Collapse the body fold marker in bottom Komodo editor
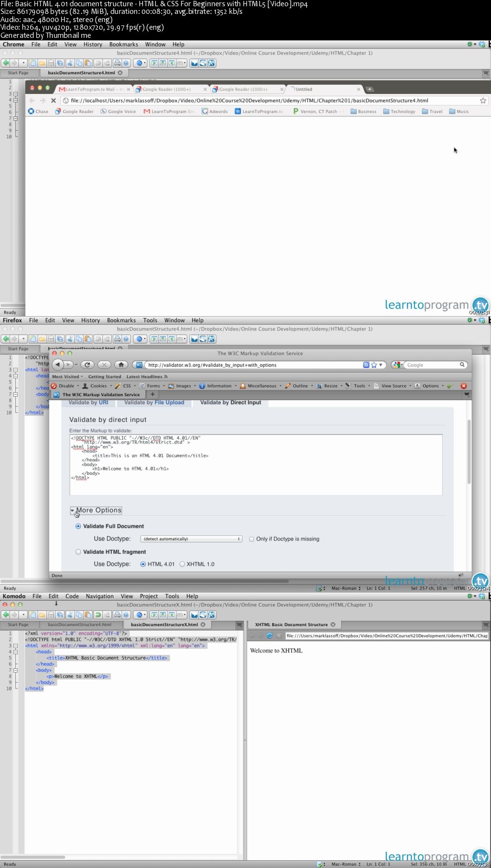491x868 pixels. tap(15, 670)
